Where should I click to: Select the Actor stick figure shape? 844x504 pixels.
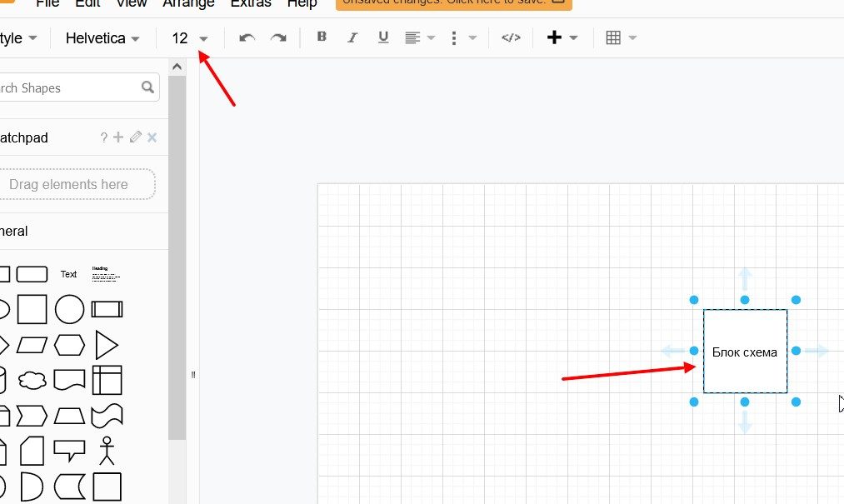[x=107, y=450]
